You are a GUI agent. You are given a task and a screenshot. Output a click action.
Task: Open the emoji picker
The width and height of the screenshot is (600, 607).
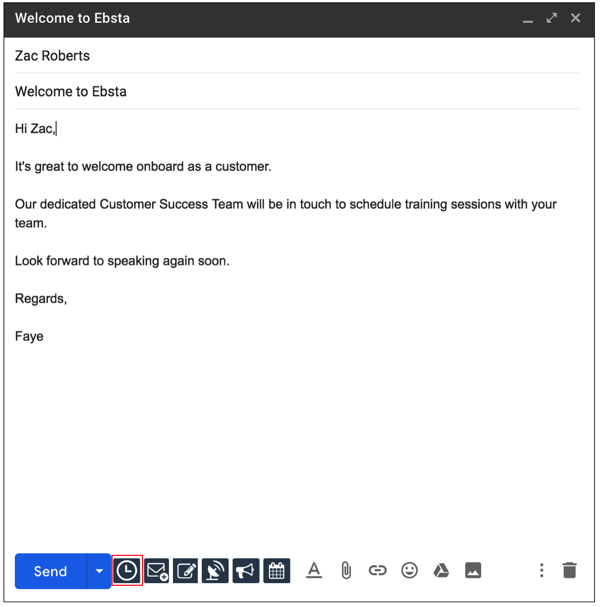click(x=409, y=570)
